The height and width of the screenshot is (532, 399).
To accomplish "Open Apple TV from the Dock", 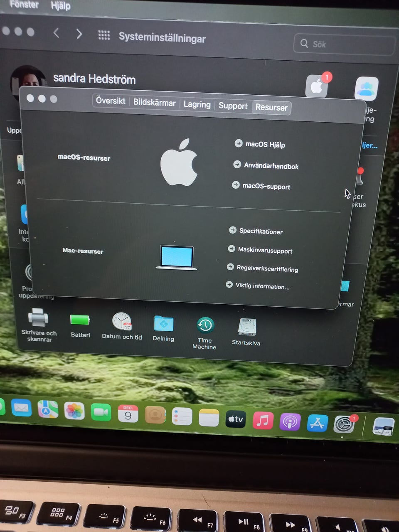I will (x=236, y=419).
